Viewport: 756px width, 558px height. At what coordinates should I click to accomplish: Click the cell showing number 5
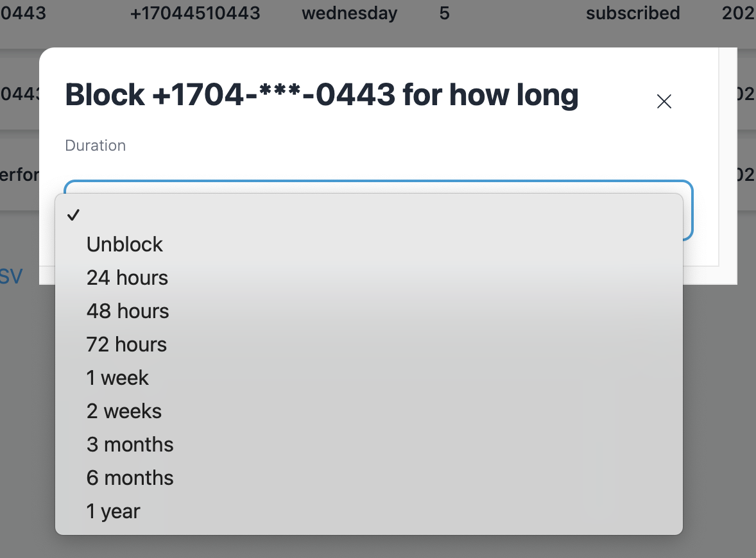[x=444, y=13]
